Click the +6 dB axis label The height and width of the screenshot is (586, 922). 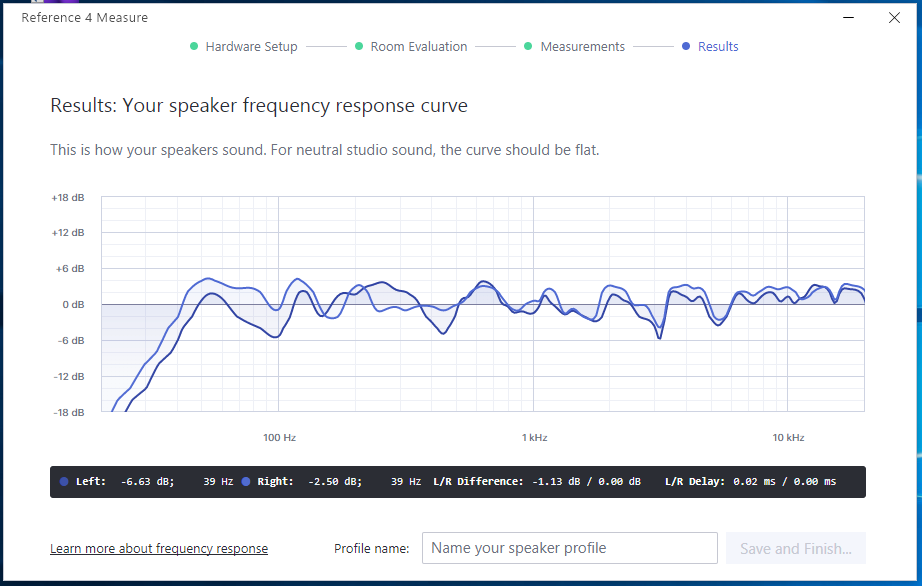click(x=70, y=269)
